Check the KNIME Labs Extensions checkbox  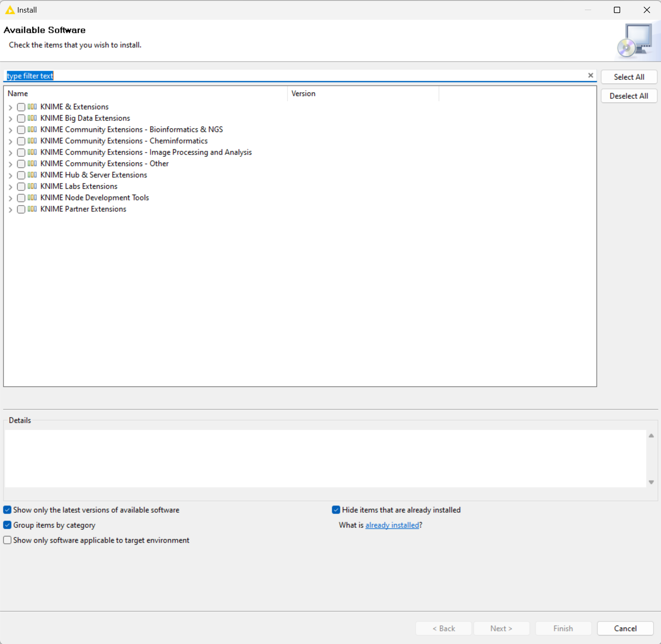21,187
